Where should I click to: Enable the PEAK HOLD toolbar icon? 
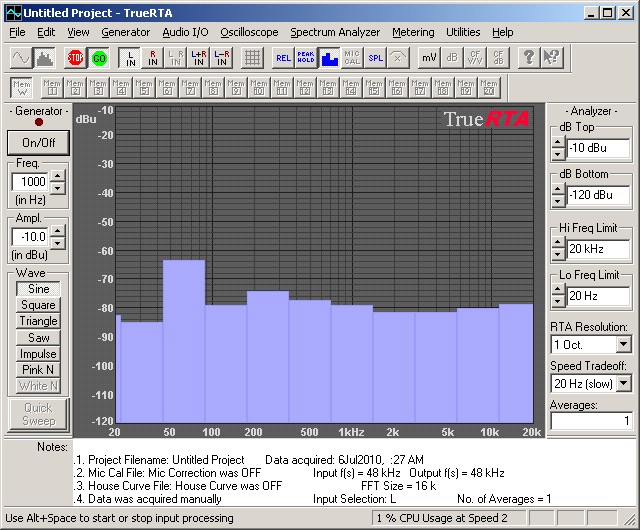pos(306,57)
